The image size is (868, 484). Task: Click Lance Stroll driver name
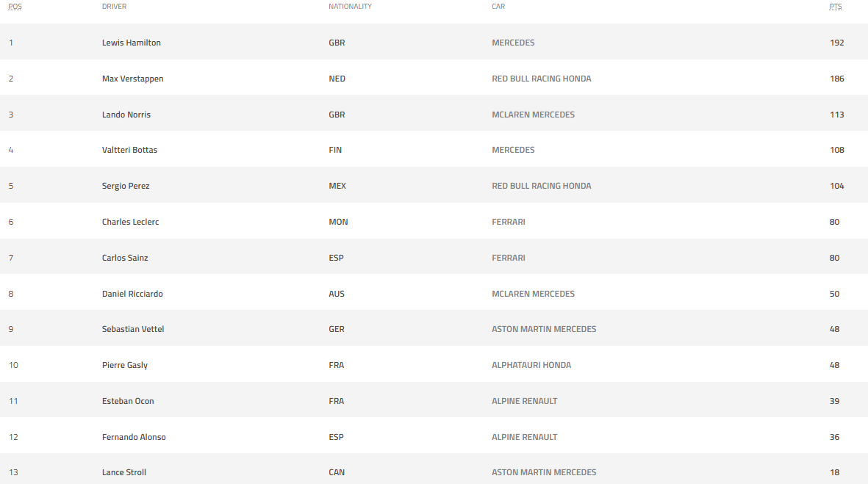coord(124,472)
